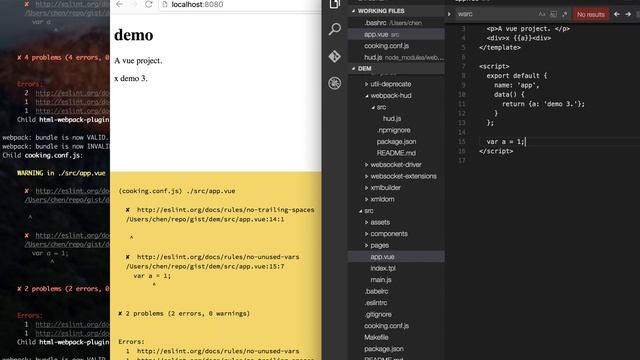Expand the assets folder
The width and height of the screenshot is (640, 360).
pyautogui.click(x=367, y=222)
